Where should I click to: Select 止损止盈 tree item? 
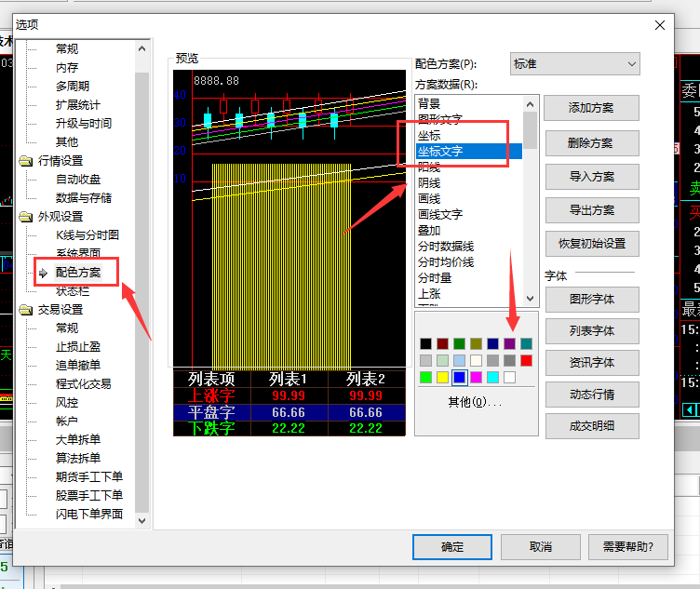point(78,347)
